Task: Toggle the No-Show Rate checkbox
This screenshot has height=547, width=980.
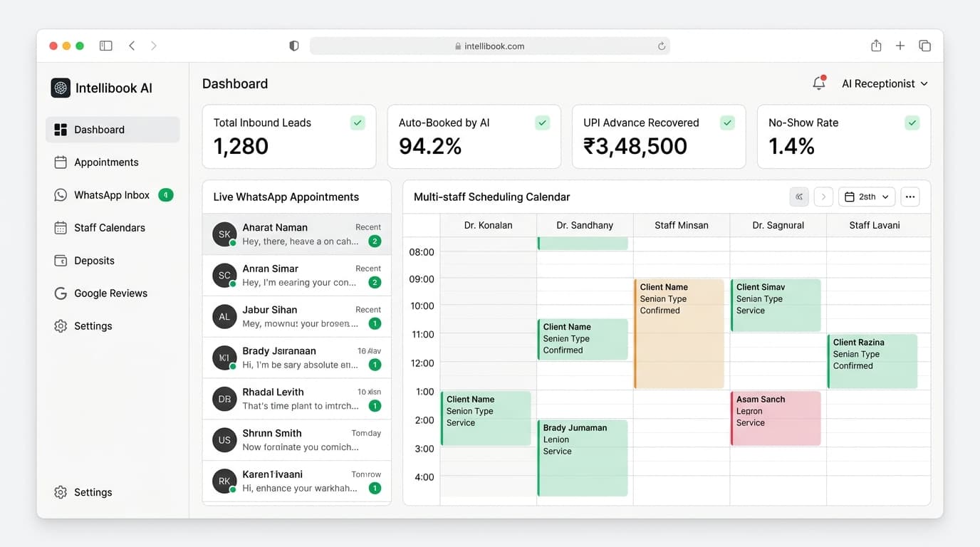Action: 912,123
